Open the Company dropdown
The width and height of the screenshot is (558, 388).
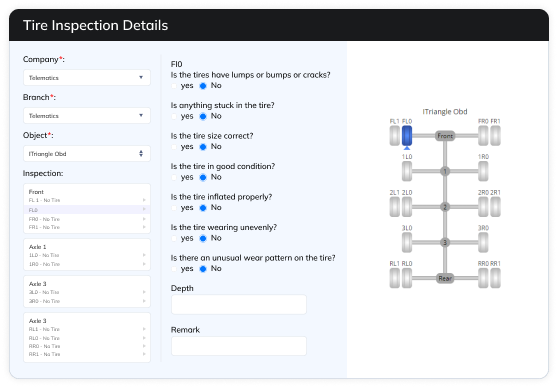pyautogui.click(x=87, y=78)
